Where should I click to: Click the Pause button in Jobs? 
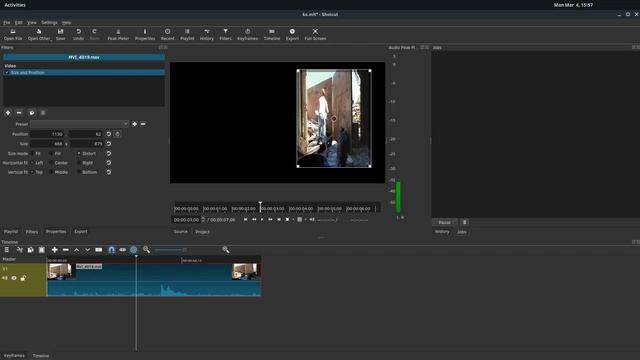click(444, 222)
